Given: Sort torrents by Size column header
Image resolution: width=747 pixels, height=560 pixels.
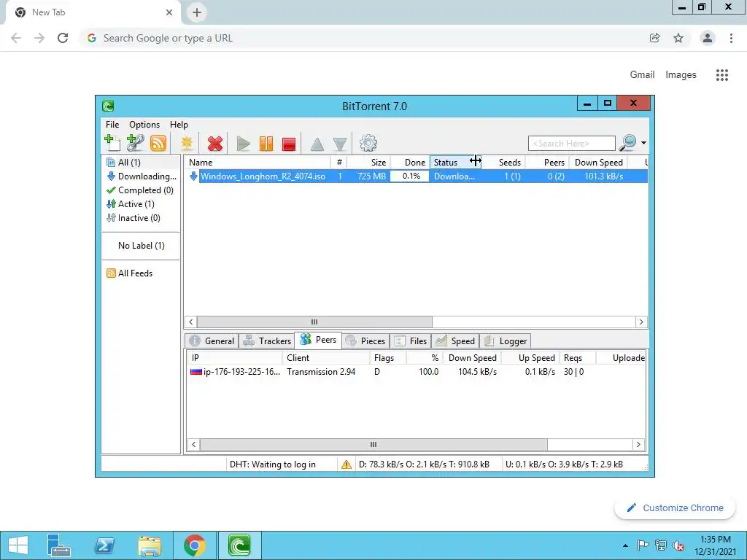Looking at the screenshot, I should (368, 163).
